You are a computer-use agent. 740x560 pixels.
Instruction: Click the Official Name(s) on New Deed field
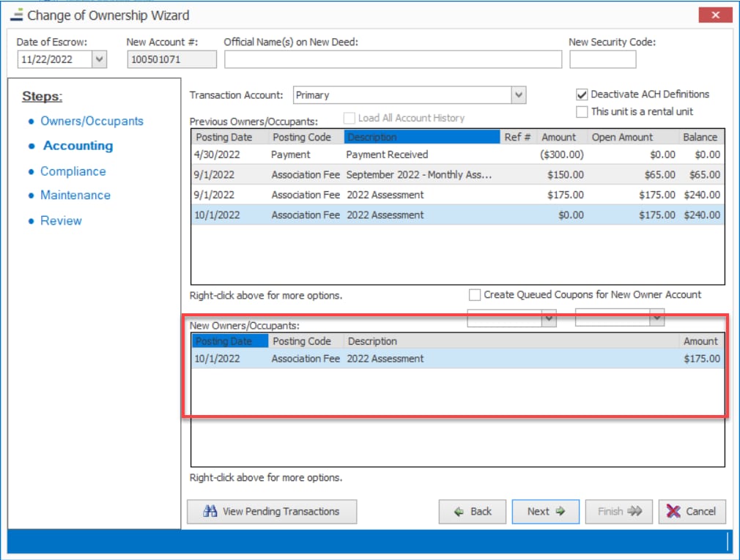(393, 59)
